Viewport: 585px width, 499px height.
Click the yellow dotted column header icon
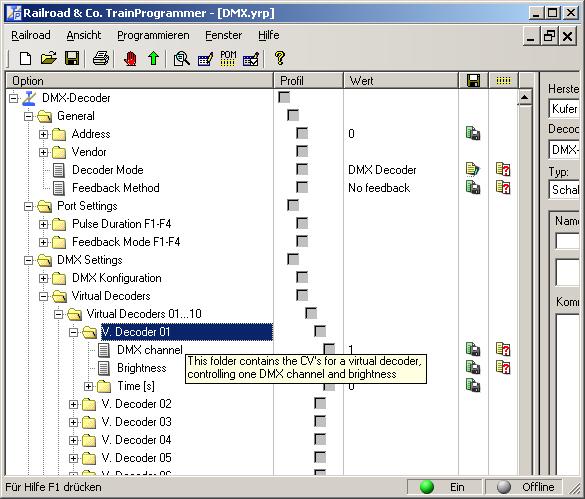(x=503, y=80)
